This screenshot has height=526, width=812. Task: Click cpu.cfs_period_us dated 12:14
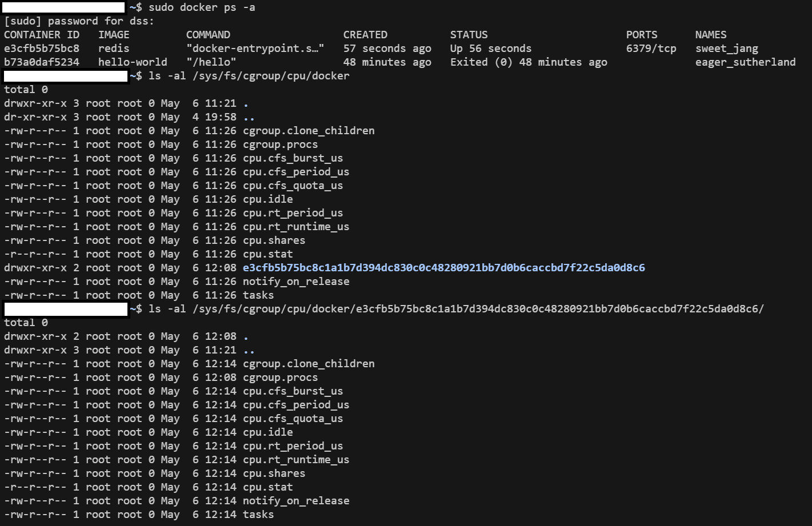point(296,405)
